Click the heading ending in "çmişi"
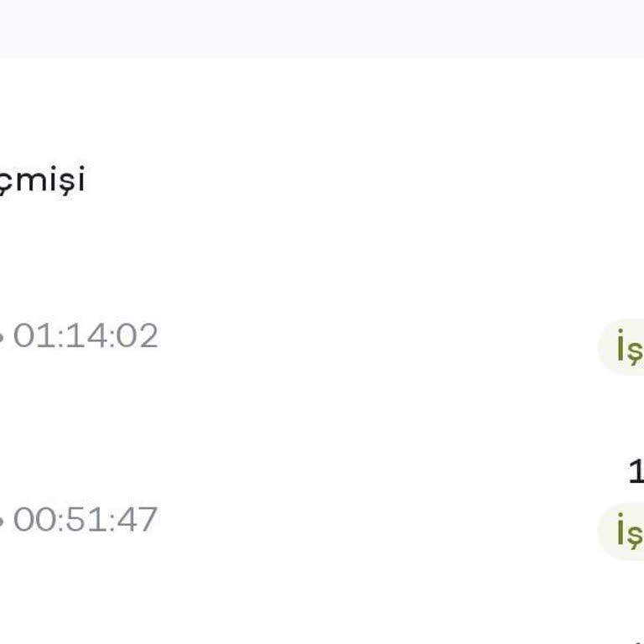The height and width of the screenshot is (644, 644). click(42, 179)
